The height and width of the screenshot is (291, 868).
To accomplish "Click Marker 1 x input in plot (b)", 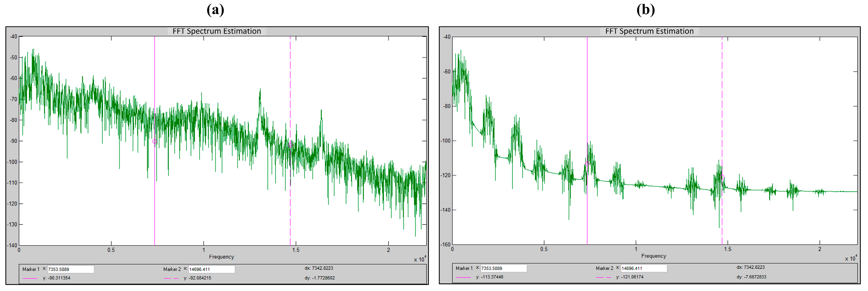I will pyautogui.click(x=503, y=268).
